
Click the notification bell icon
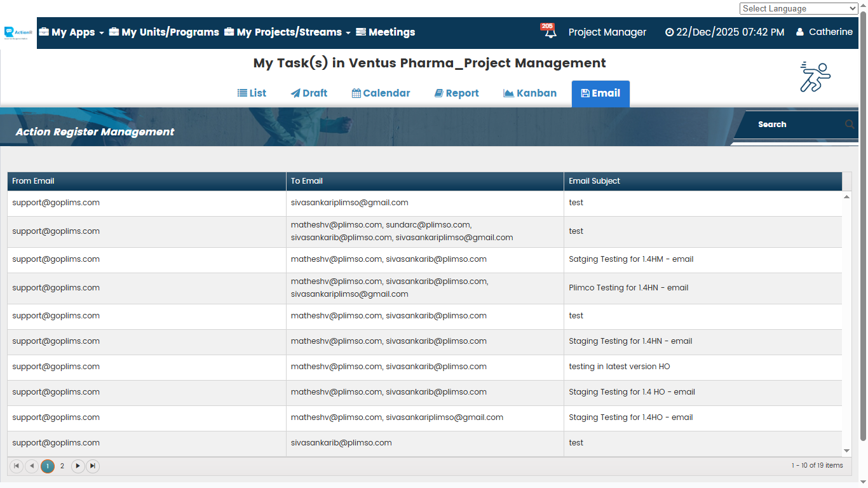click(550, 32)
